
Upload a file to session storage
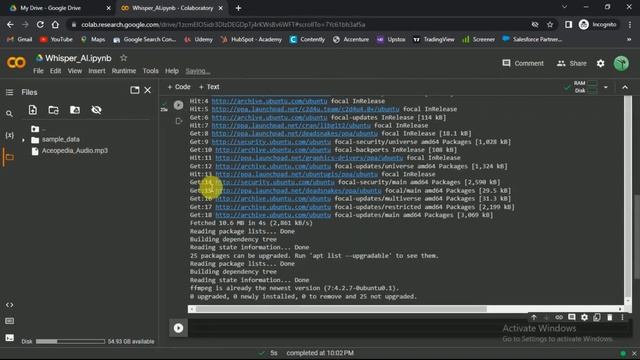33,110
